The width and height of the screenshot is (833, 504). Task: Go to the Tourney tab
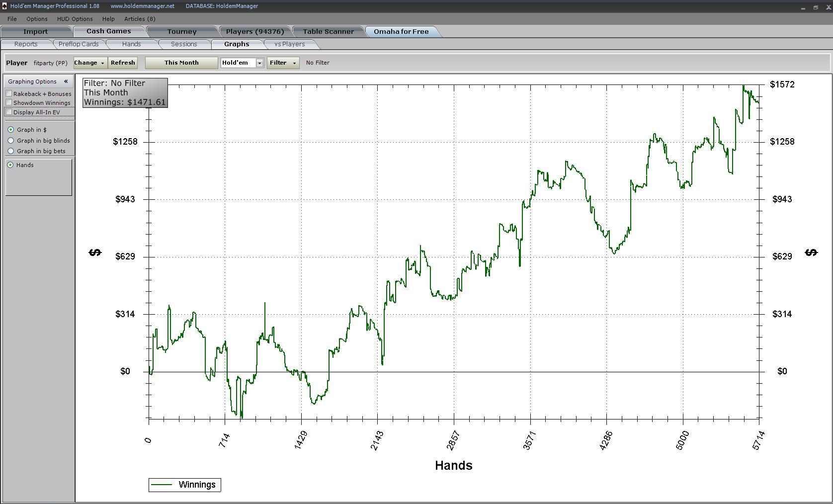(x=181, y=31)
